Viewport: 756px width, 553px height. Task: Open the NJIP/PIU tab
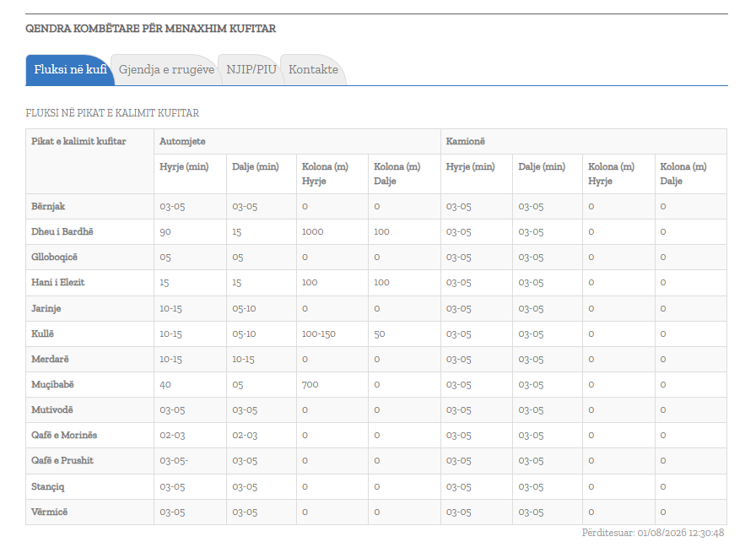point(251,69)
